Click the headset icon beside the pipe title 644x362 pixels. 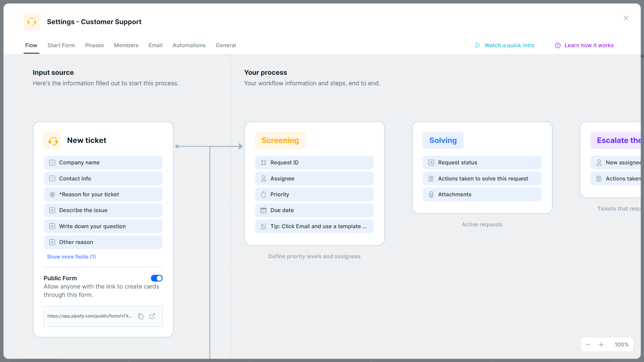coord(32,21)
